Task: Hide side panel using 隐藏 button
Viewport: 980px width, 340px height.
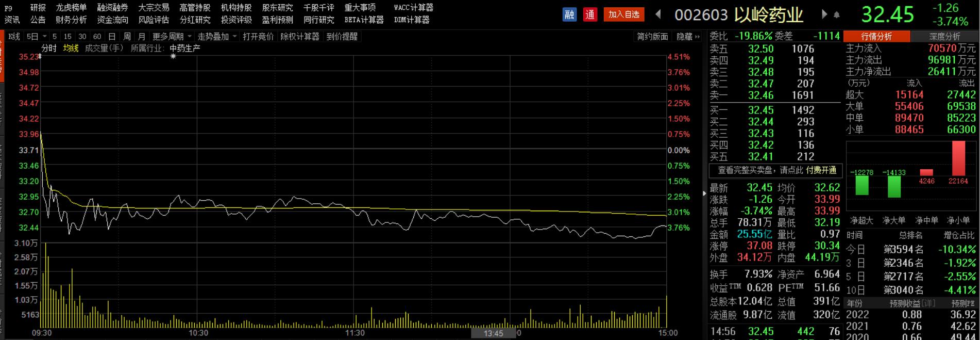Action: [688, 37]
